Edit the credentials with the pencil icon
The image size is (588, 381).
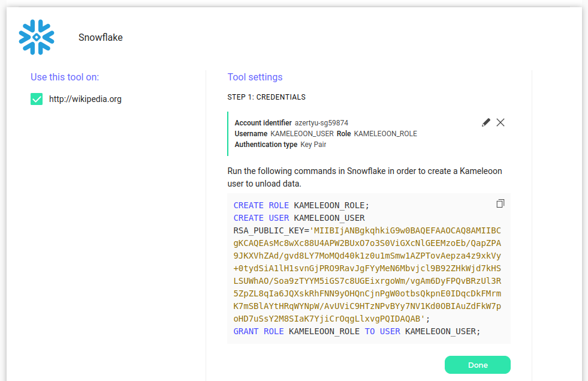point(486,122)
